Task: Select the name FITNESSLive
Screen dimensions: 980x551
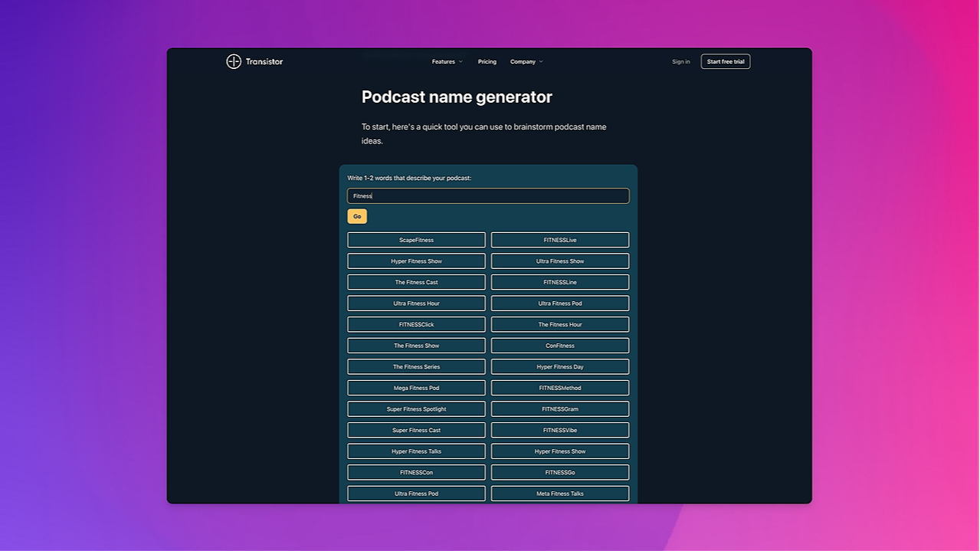Action: (x=559, y=240)
